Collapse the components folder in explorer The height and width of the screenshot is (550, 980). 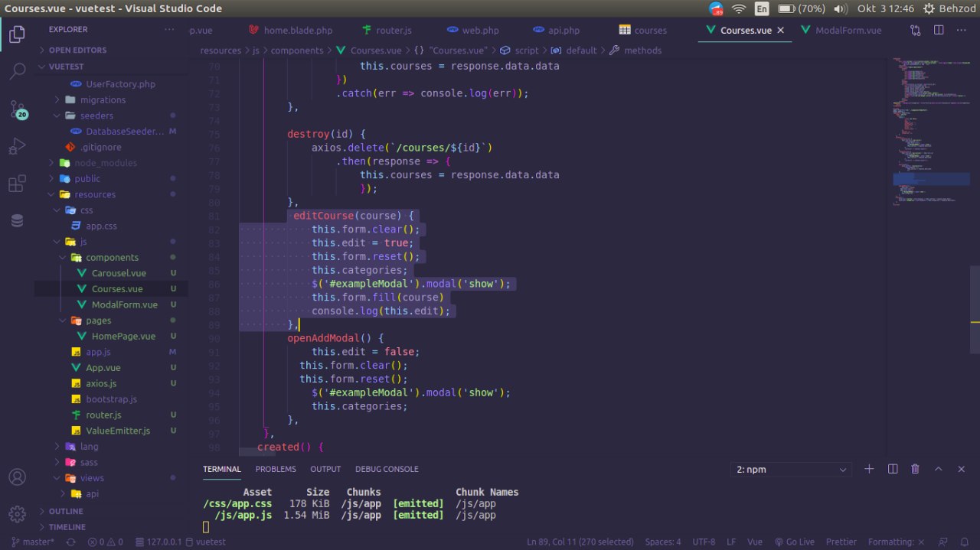pos(111,258)
